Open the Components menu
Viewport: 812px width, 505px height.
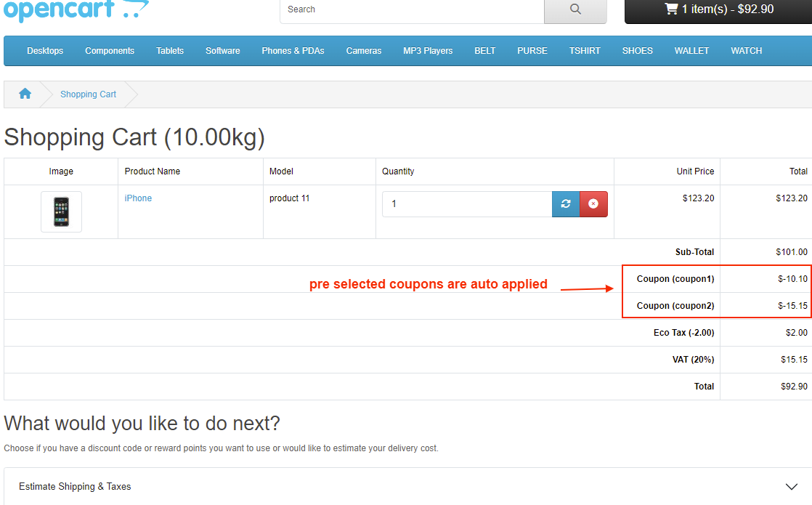110,51
